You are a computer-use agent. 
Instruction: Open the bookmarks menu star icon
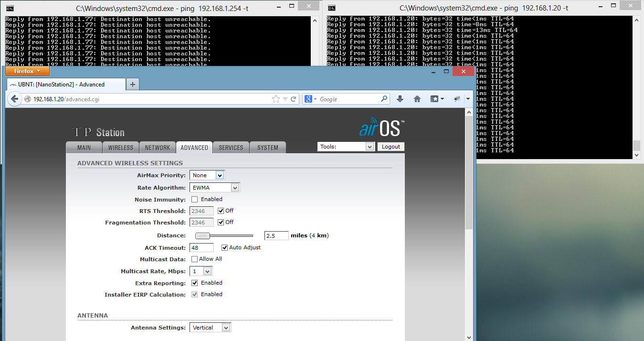click(434, 99)
